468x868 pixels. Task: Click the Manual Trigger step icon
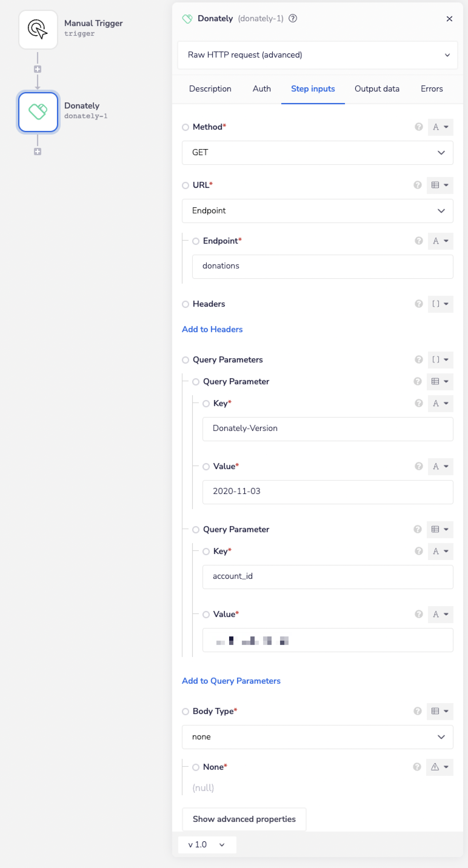38,30
